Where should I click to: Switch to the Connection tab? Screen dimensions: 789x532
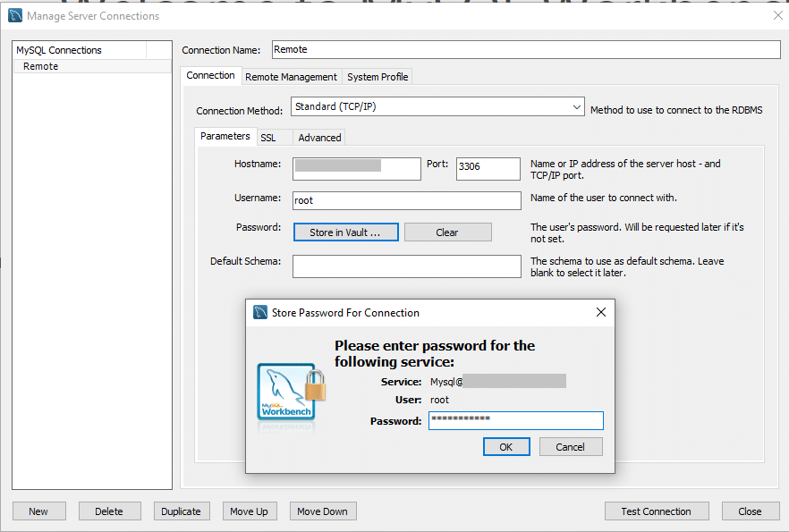(210, 75)
